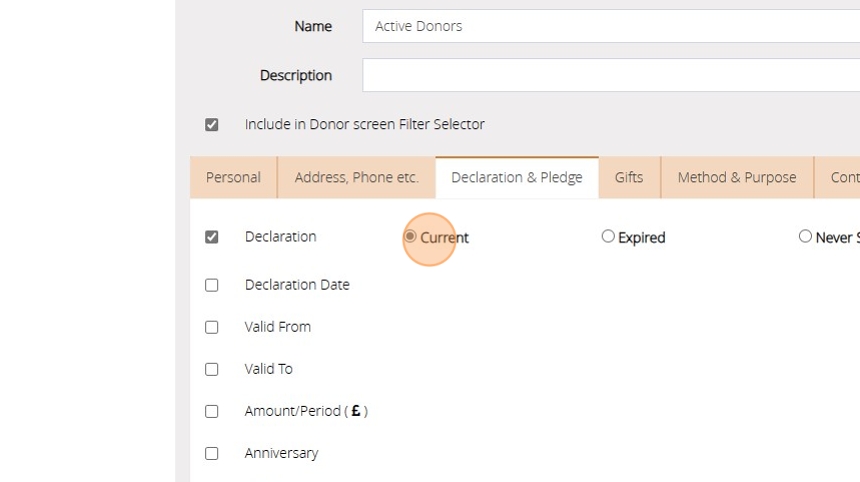Select the Current radio button

coord(410,237)
